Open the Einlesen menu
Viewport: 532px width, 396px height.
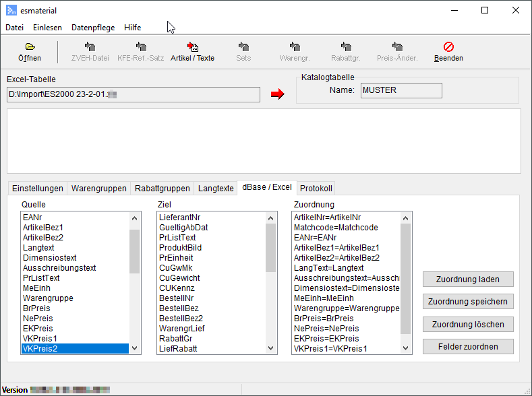[48, 28]
